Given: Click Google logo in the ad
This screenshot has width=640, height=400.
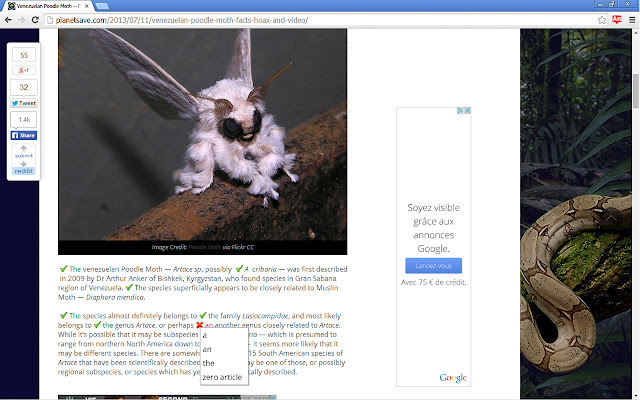Looking at the screenshot, I should (x=453, y=378).
